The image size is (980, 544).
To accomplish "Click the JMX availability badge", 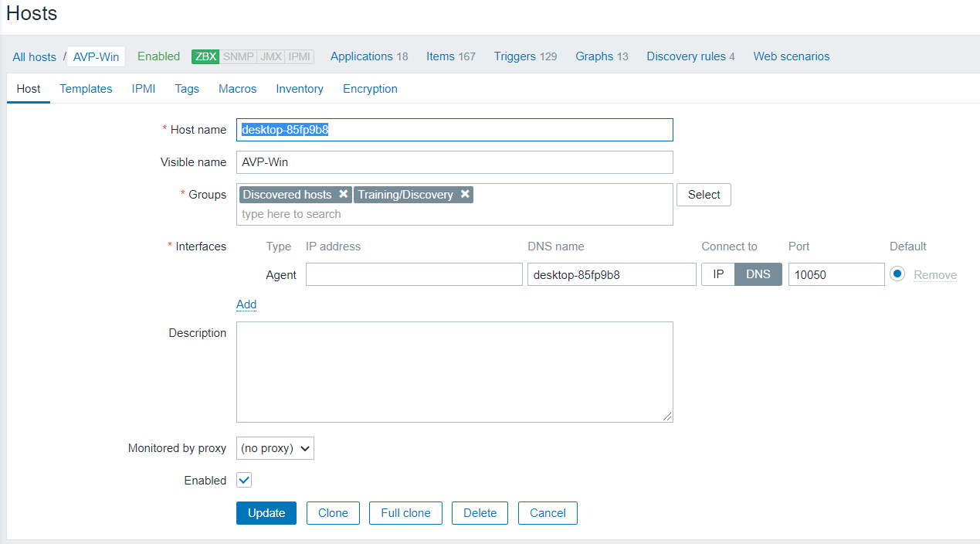I will pyautogui.click(x=270, y=56).
